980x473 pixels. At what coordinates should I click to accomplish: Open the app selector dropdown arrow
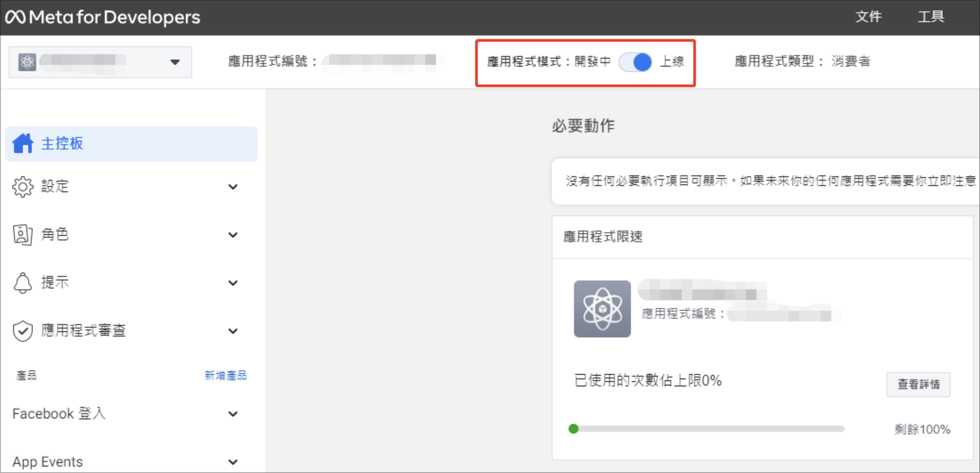tap(175, 62)
